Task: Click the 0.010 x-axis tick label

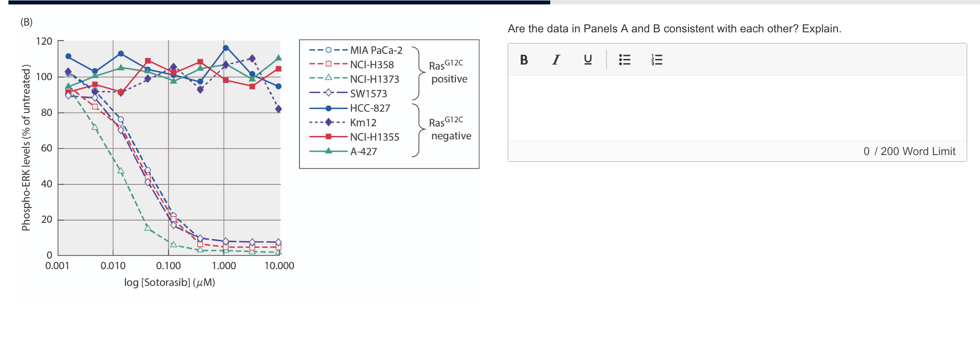Action: click(x=113, y=266)
